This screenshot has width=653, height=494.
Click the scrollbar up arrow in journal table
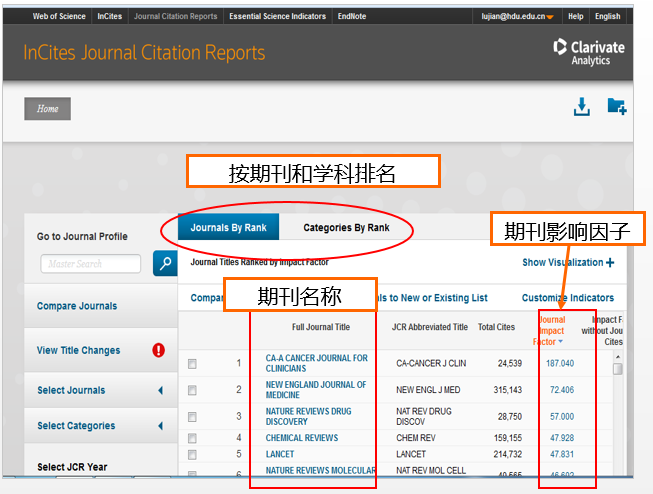[618, 357]
